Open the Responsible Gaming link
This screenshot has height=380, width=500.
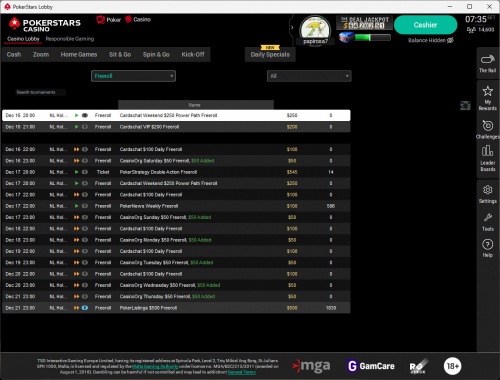[70, 39]
